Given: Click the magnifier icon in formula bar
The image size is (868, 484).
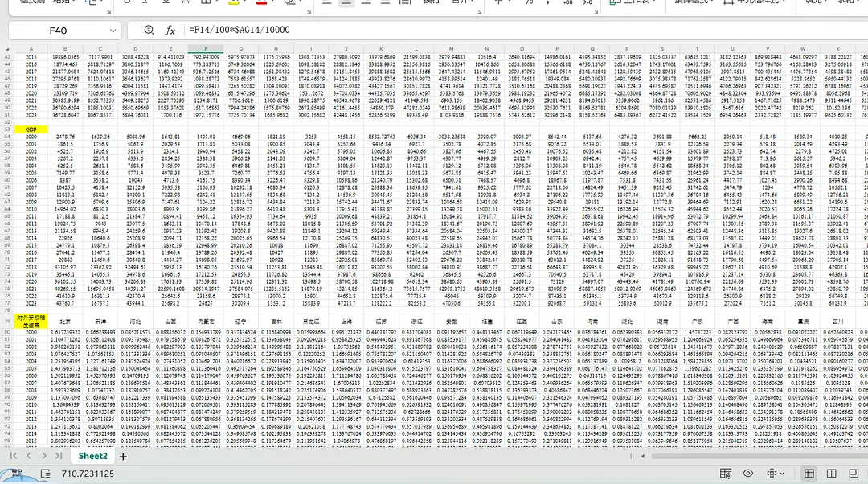Looking at the screenshot, I should coord(149,30).
